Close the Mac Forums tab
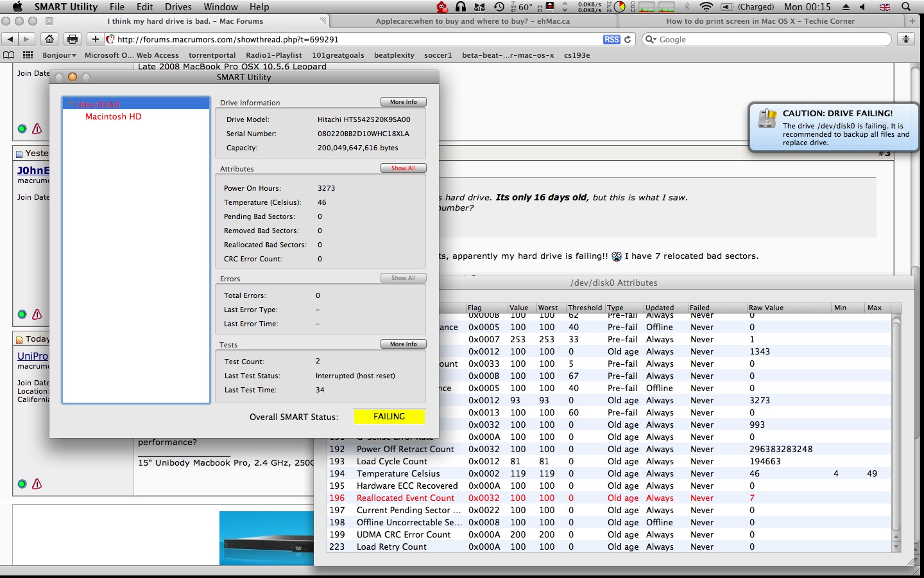Viewport: 924px width, 578px height. (x=49, y=21)
